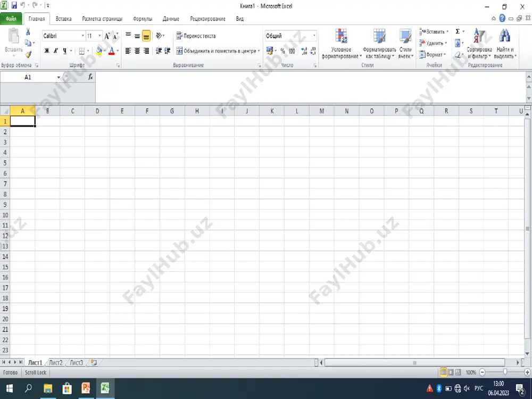Click the decrease indent icon
The height and width of the screenshot is (399, 532).
[x=159, y=51]
